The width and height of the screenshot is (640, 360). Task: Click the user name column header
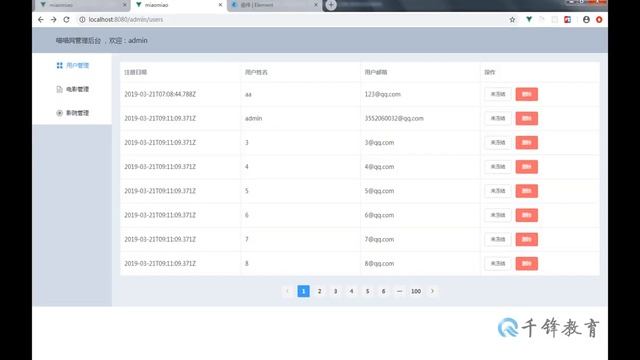coord(256,72)
